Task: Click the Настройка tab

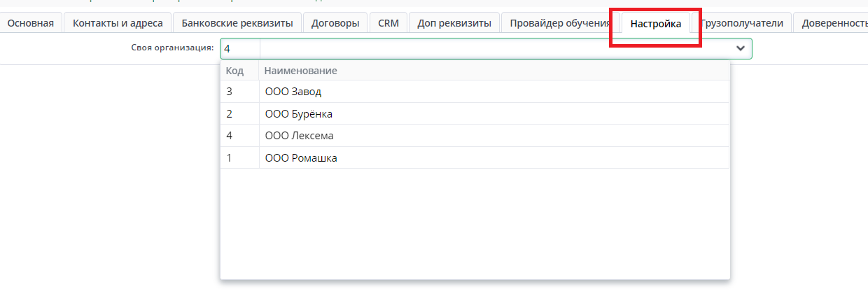Action: click(x=656, y=24)
